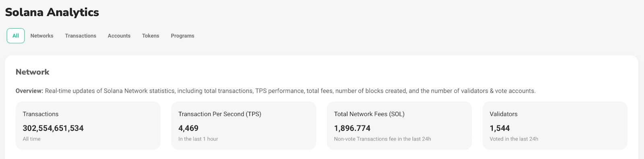Click the 4,469 TPS value
644x159 pixels.
(x=188, y=128)
